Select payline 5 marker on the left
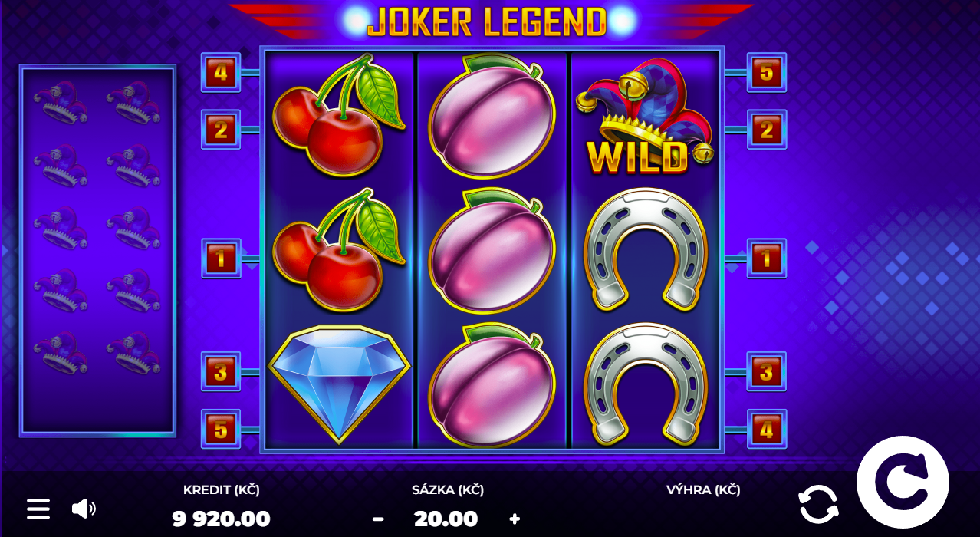Screen dimensions: 980x537 coord(221,429)
